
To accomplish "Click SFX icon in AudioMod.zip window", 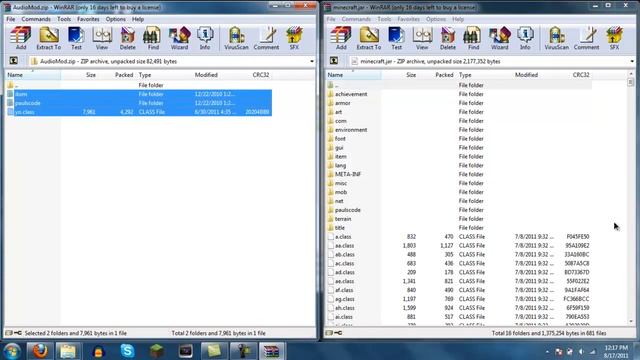I will coord(294,38).
